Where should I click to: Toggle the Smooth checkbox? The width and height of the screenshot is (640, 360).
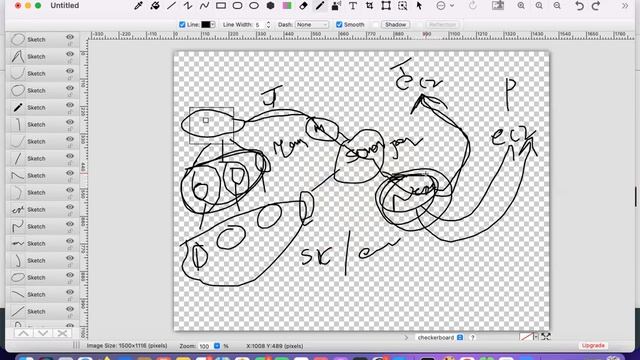[x=339, y=25]
